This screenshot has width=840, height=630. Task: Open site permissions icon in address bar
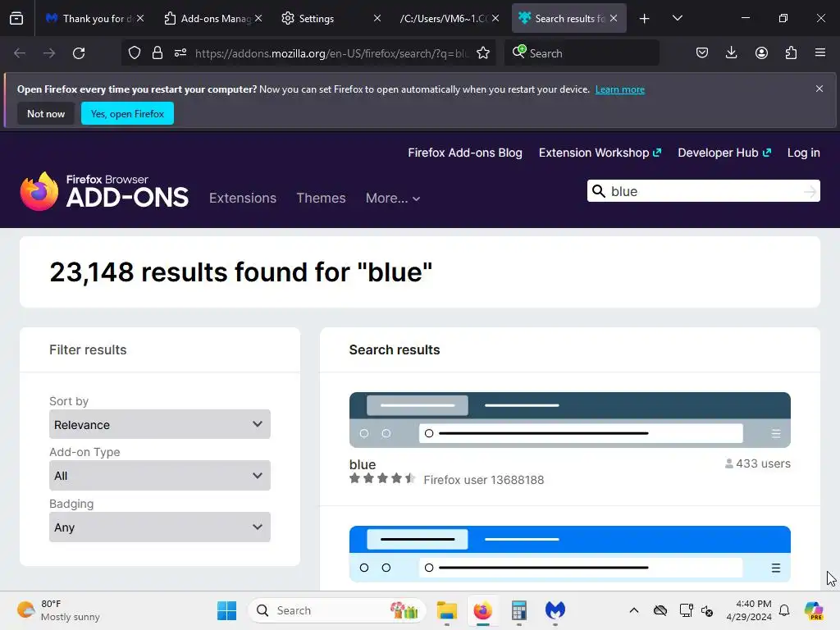180,53
